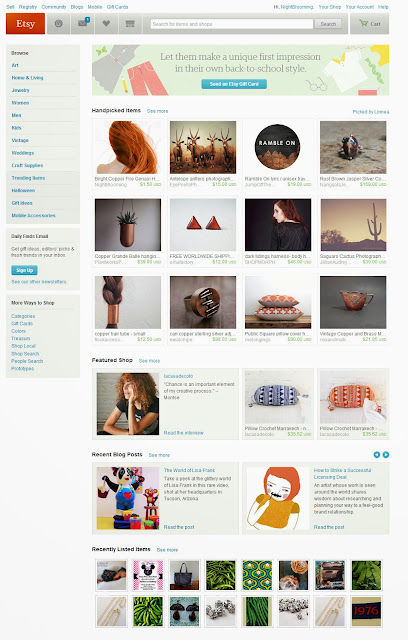Click the Search button
The image size is (408, 640).
[x=328, y=24]
